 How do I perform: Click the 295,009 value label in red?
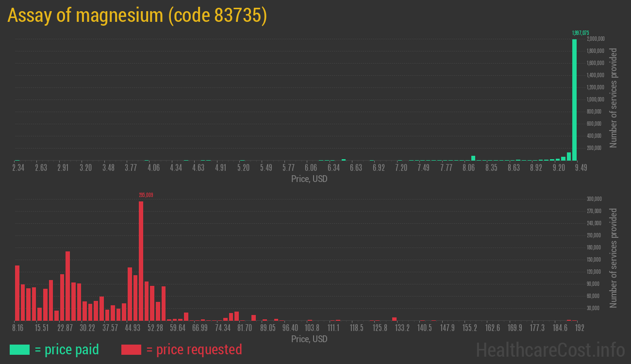pyautogui.click(x=146, y=195)
